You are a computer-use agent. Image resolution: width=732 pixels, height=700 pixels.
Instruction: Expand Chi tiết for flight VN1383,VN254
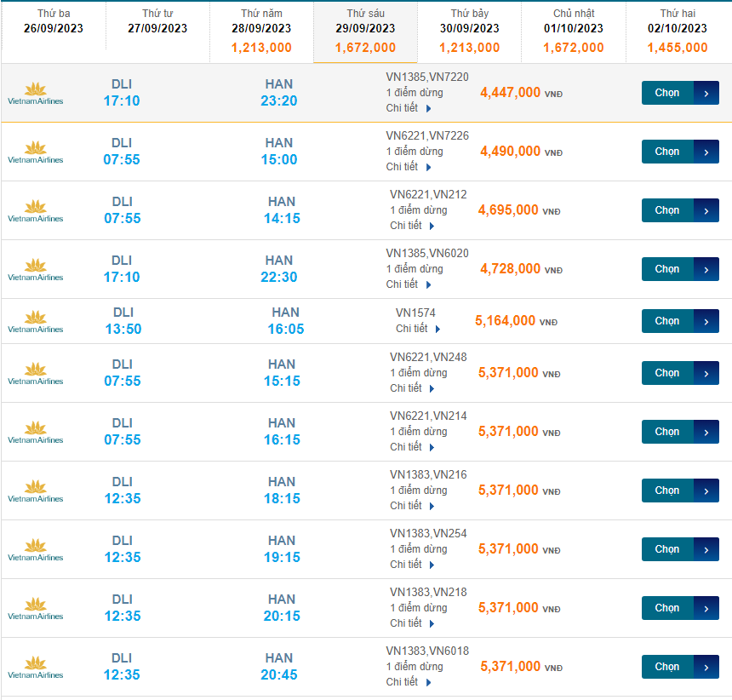coord(412,565)
